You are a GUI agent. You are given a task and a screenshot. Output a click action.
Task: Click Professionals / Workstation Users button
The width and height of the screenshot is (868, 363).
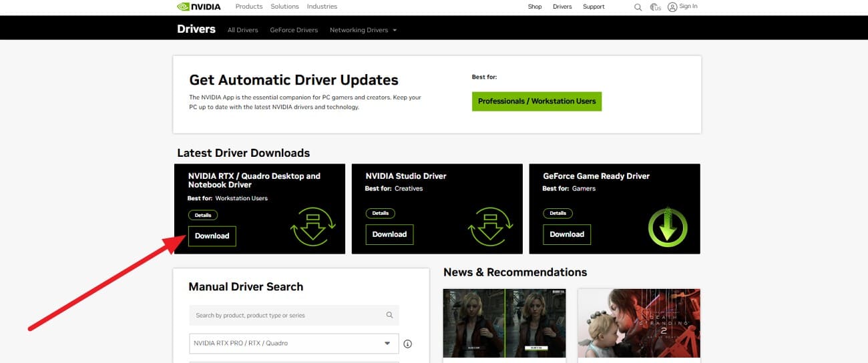[x=537, y=101]
